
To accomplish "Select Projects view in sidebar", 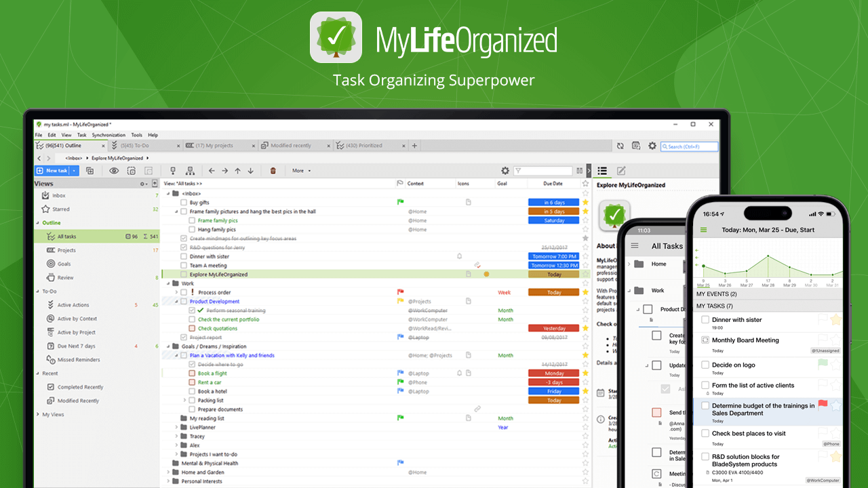I will pyautogui.click(x=98, y=250).
